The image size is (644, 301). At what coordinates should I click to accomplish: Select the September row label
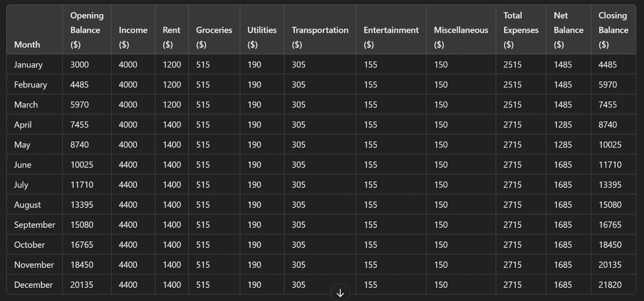[35, 224]
